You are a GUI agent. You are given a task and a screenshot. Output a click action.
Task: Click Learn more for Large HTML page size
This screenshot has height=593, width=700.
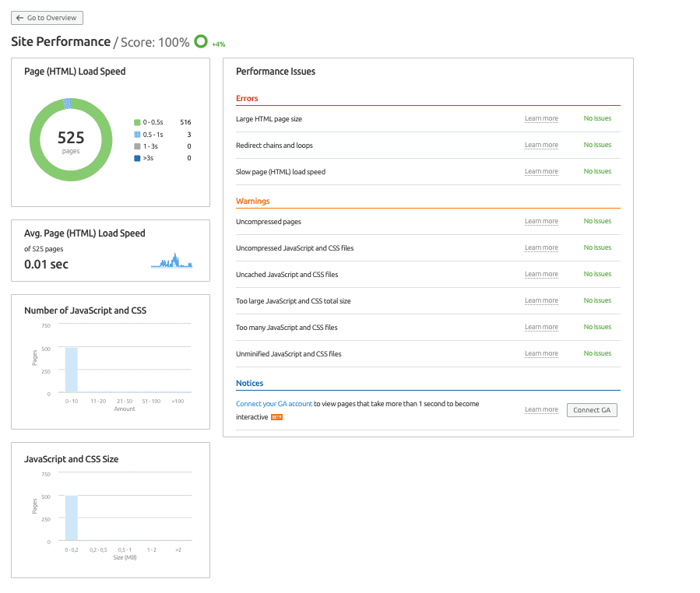541,119
